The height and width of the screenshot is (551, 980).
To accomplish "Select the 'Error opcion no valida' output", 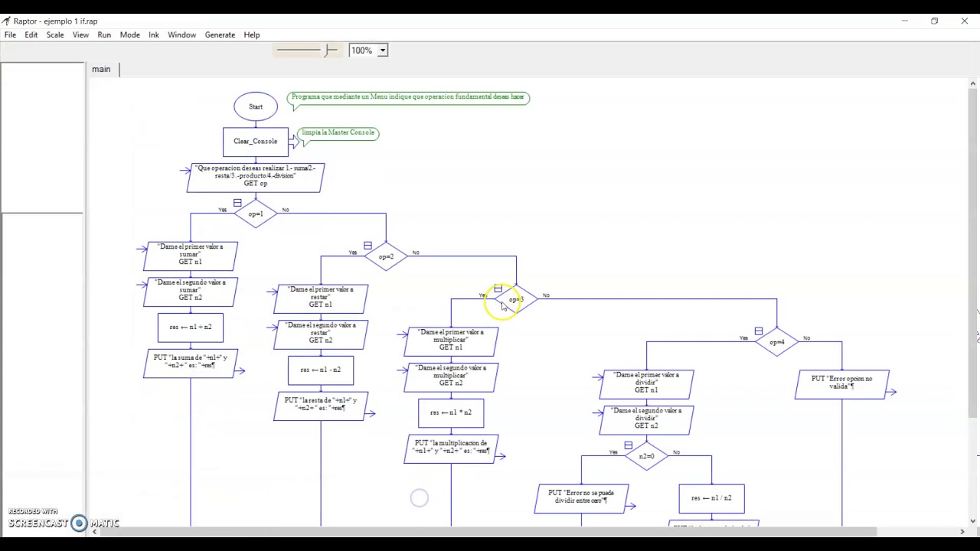I will click(841, 384).
